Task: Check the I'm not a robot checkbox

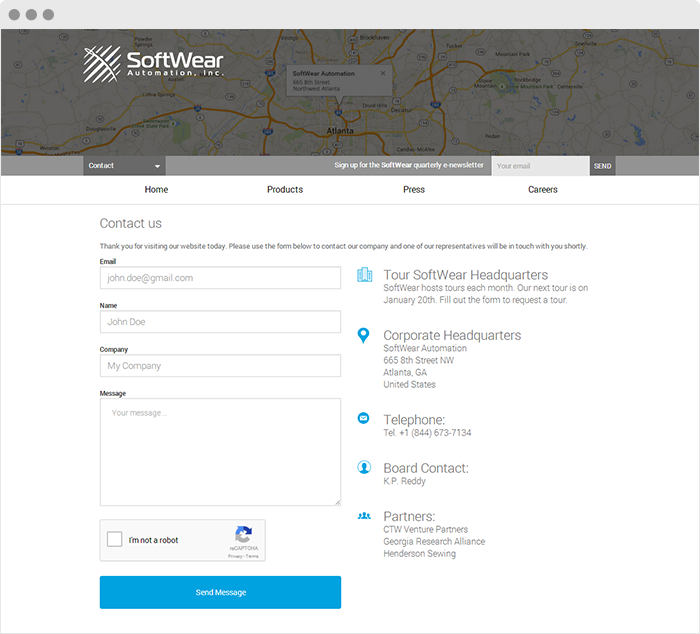Action: pos(115,539)
